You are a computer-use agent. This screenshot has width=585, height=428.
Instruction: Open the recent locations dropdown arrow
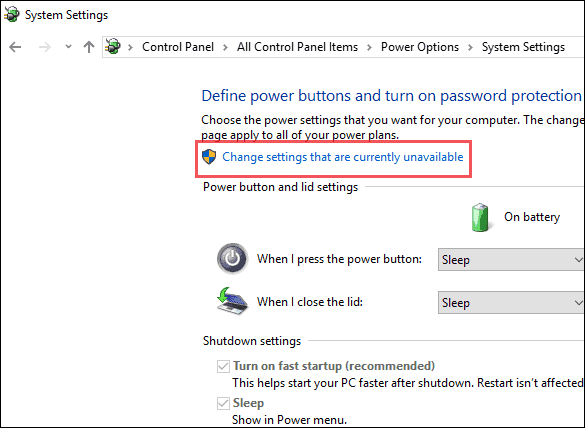point(68,47)
